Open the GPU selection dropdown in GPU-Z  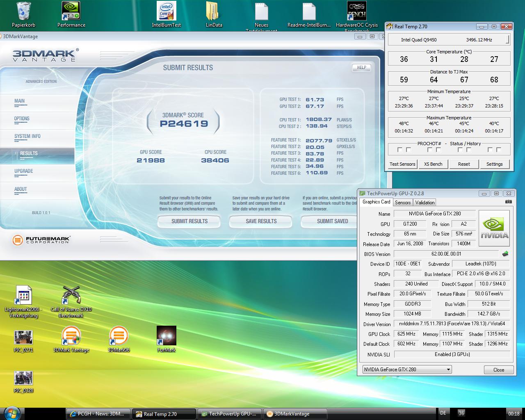(407, 369)
